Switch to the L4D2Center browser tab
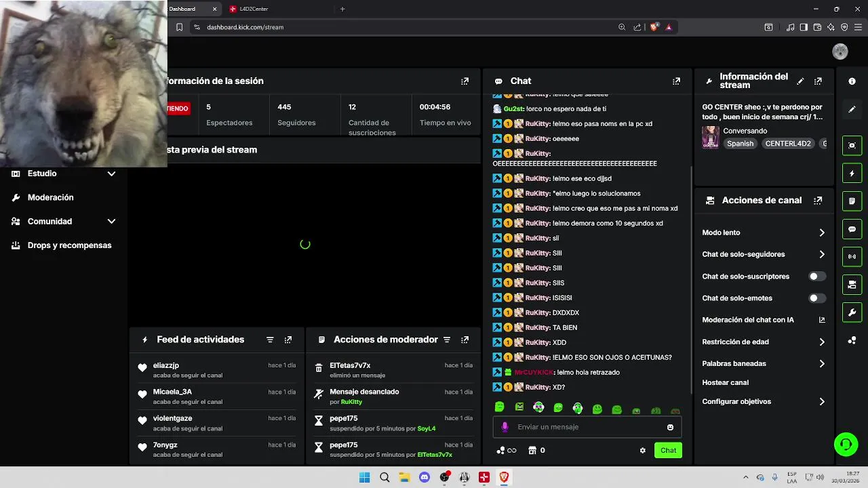Screen dimensions: 868x488 coord(278,9)
